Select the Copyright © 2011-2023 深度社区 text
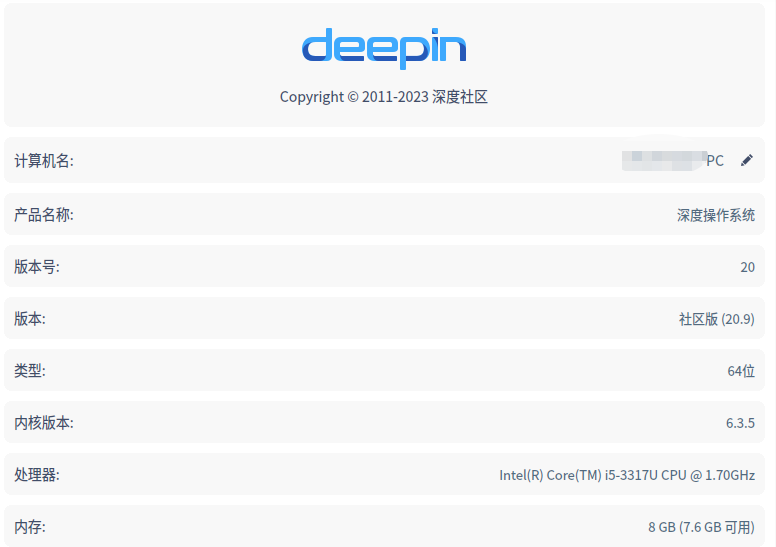 coord(384,97)
